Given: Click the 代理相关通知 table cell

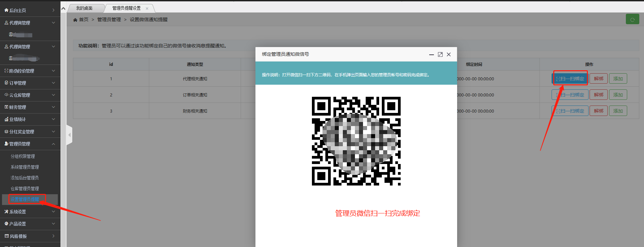Looking at the screenshot, I should point(195,79).
